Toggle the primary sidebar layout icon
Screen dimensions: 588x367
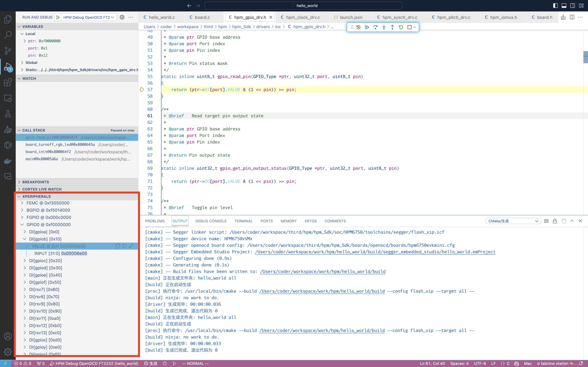(556, 6)
